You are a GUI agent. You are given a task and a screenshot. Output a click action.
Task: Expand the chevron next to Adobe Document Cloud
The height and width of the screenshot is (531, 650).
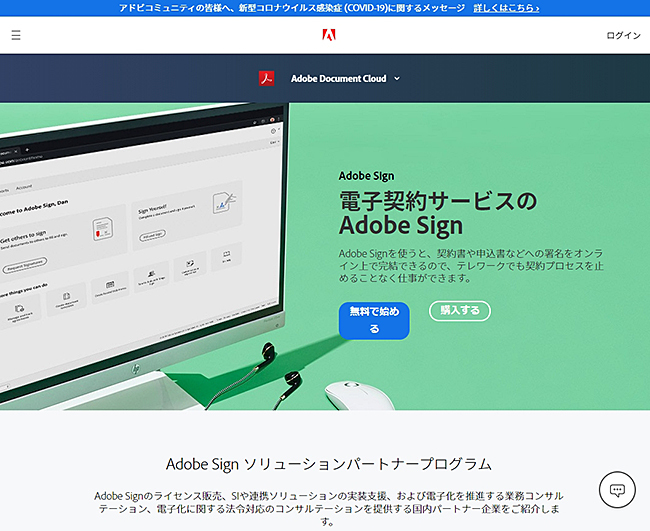click(397, 78)
